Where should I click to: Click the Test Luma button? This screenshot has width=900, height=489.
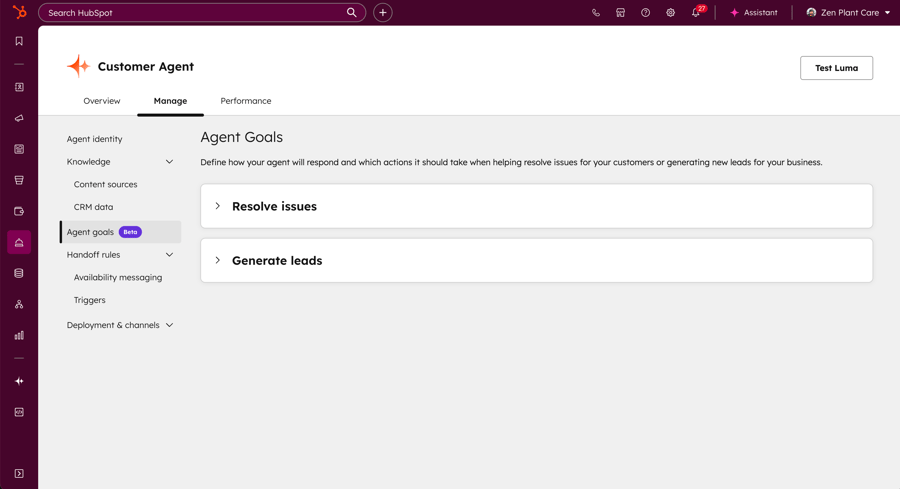pos(836,68)
